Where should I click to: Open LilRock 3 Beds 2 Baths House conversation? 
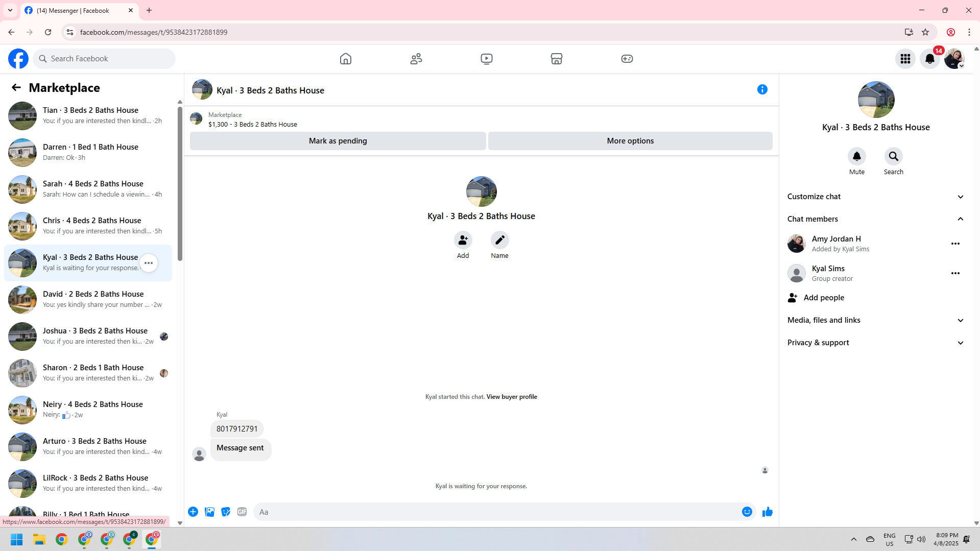[x=88, y=484]
